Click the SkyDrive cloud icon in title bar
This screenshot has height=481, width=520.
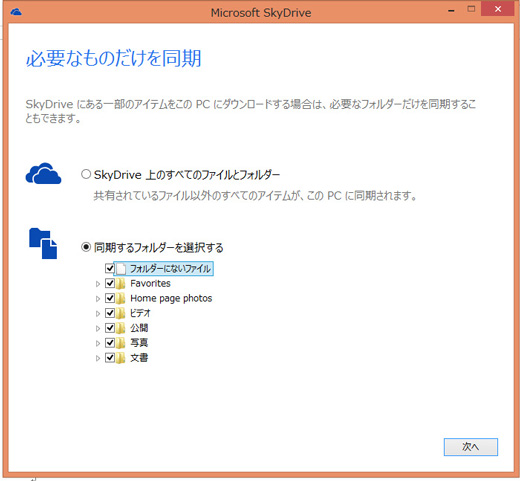coord(16,12)
